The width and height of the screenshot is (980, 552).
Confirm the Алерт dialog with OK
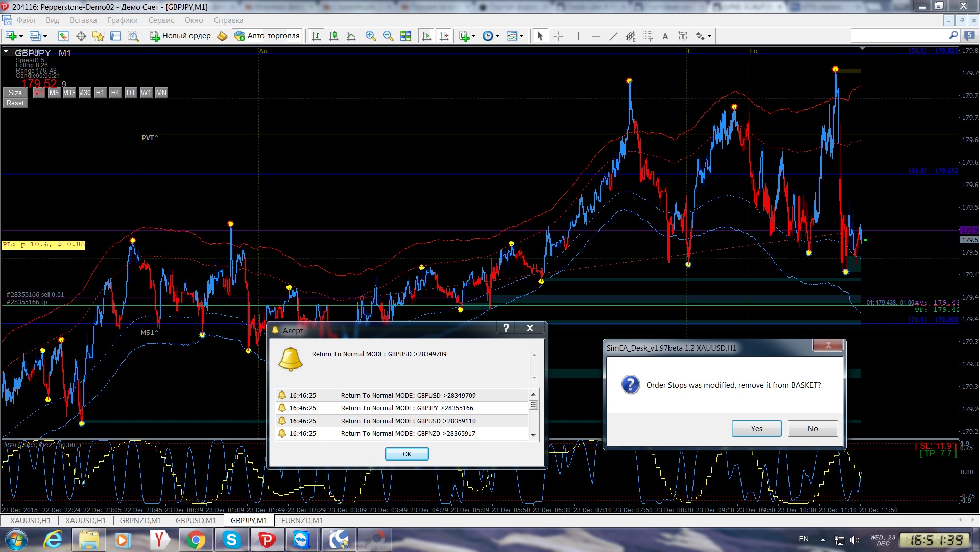[x=407, y=454]
